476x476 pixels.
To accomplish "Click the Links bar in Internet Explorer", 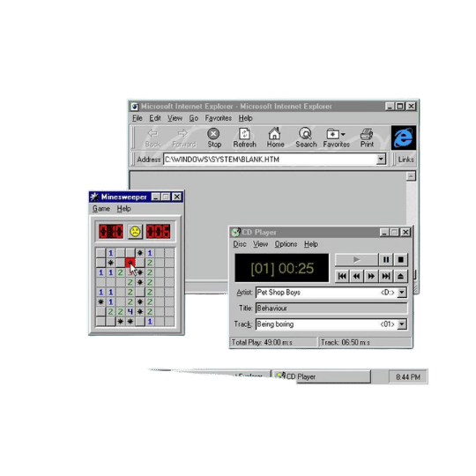I will coord(405,160).
